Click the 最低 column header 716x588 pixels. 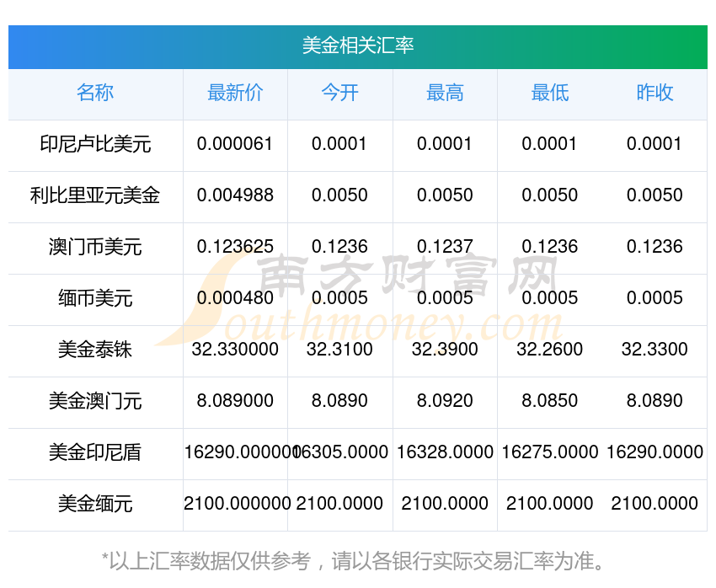[x=550, y=93]
